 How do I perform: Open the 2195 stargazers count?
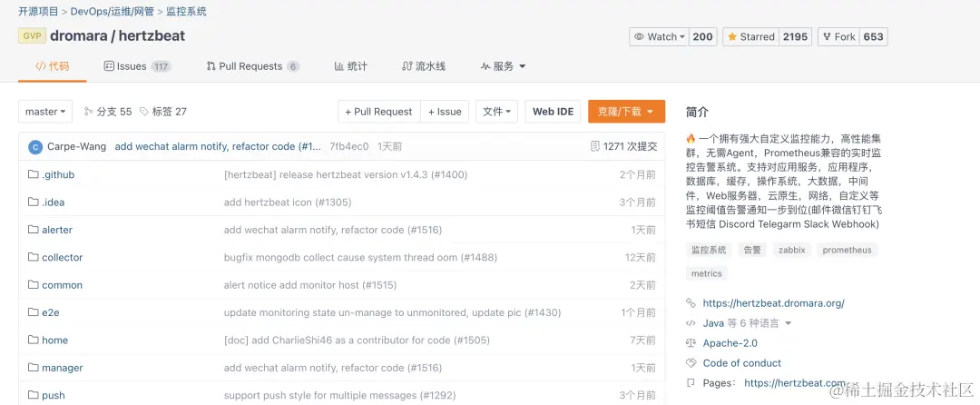(795, 37)
